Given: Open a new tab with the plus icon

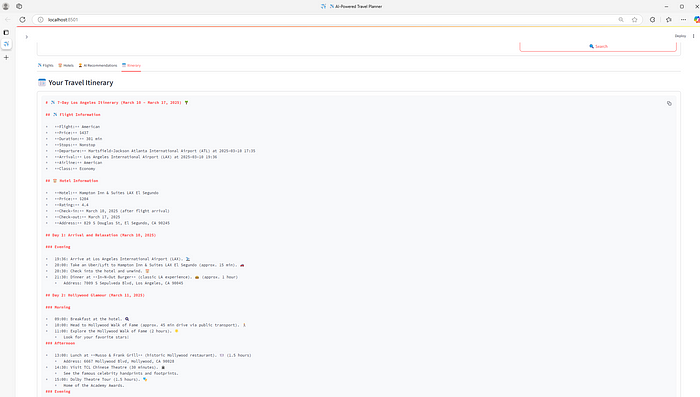Looking at the screenshot, I should click(6, 58).
